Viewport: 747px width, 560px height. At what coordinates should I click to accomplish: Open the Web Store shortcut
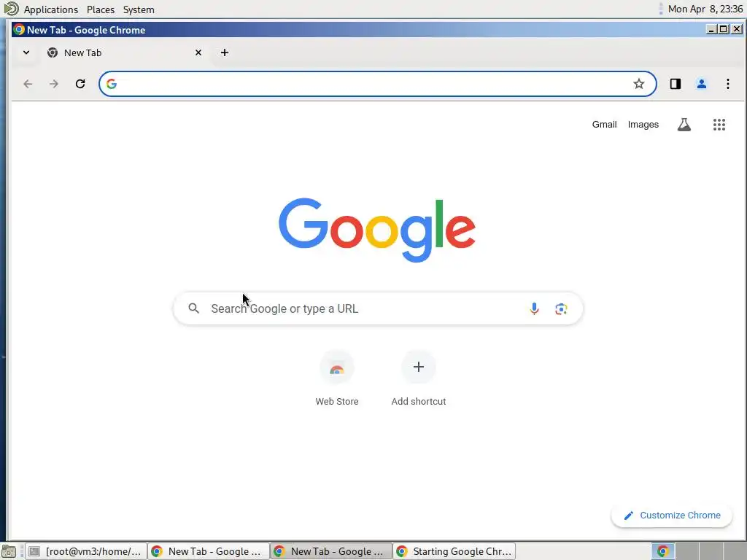(337, 378)
